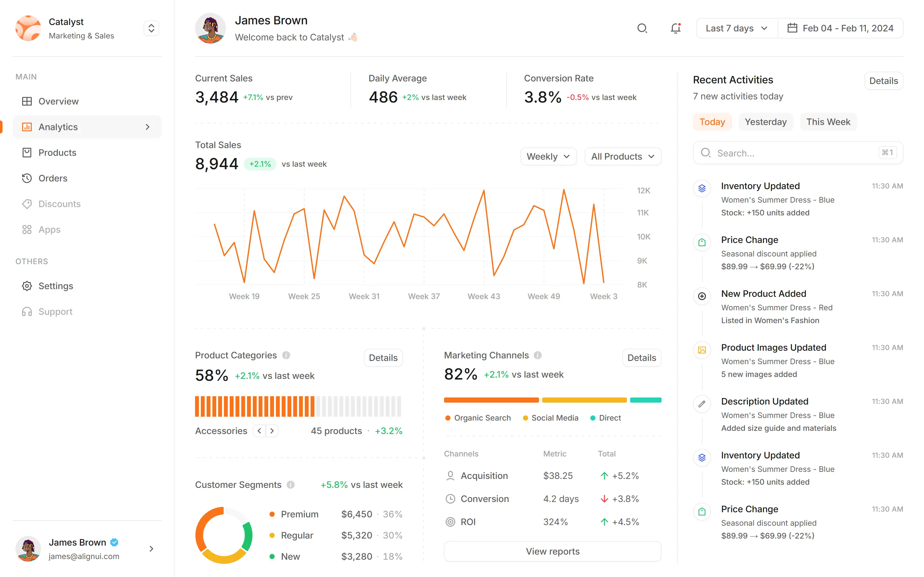Image resolution: width=924 pixels, height=577 pixels.
Task: Open the notifications bell
Action: pyautogui.click(x=675, y=28)
